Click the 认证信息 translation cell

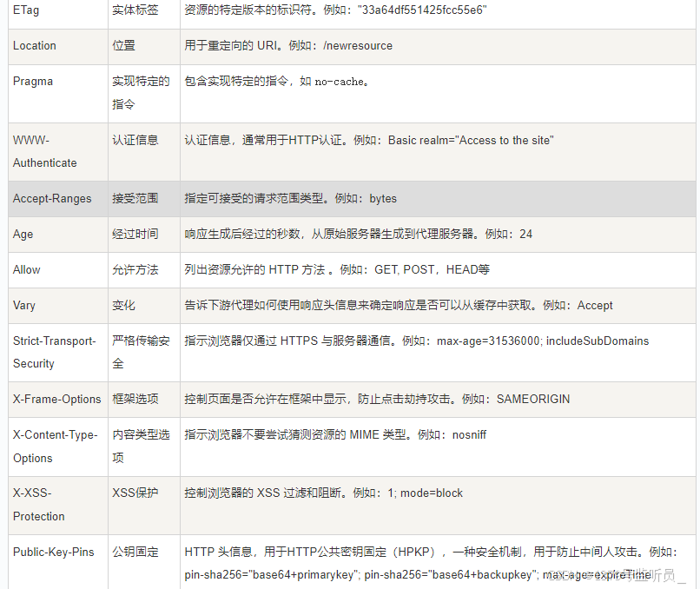coord(144,152)
